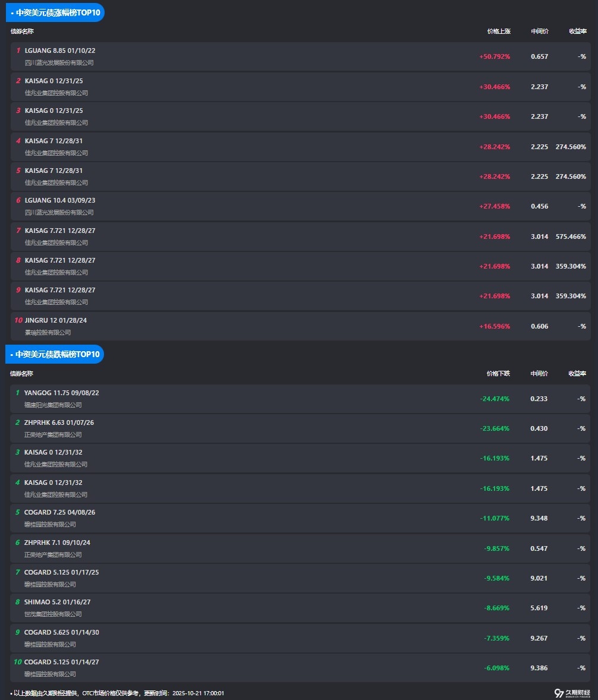
Task: Sort by the 价格下跌 column header
Action: (498, 374)
